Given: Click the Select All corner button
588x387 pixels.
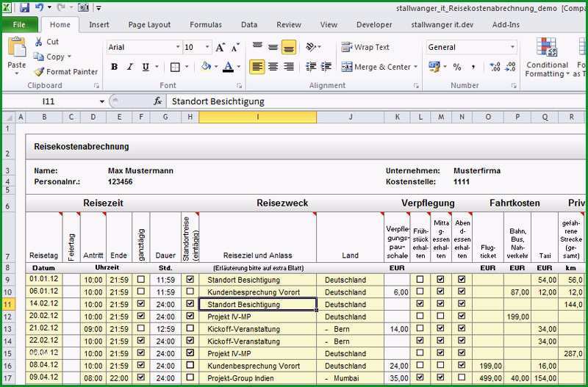Looking at the screenshot, I should [x=8, y=117].
